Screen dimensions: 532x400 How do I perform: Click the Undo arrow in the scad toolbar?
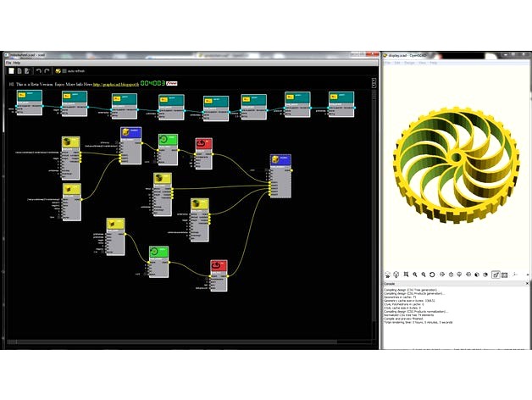(39, 70)
